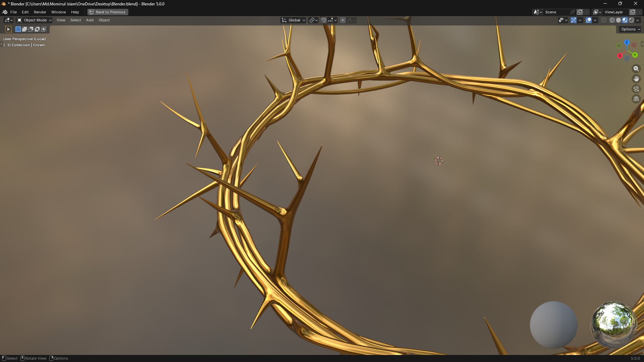Screen dimensions: 644x362
Task: Pin the scene to workspace
Action: (x=573, y=12)
